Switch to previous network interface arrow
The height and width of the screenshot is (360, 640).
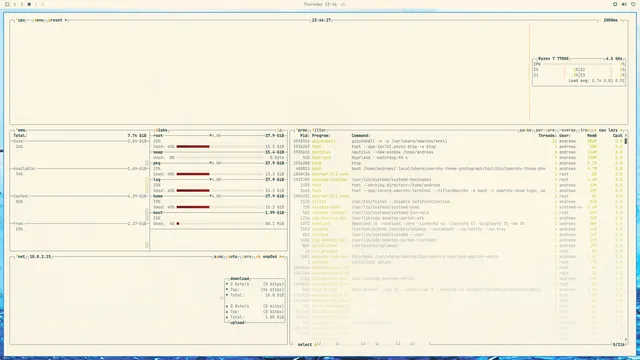258,257
